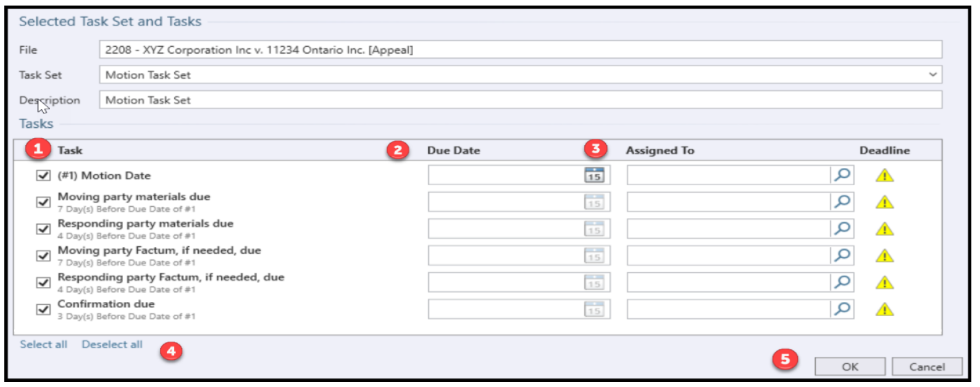This screenshot has height=387, width=980.
Task: Search assignee for Confirmation due row
Action: (842, 309)
